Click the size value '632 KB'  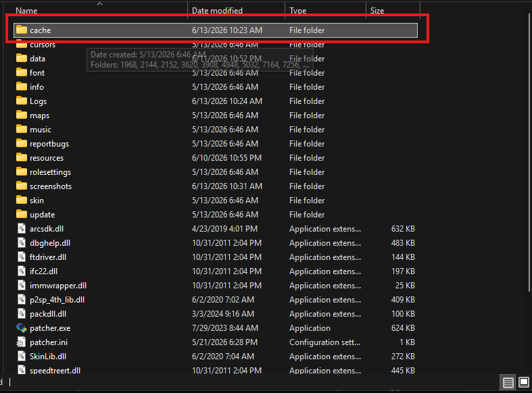tap(403, 229)
